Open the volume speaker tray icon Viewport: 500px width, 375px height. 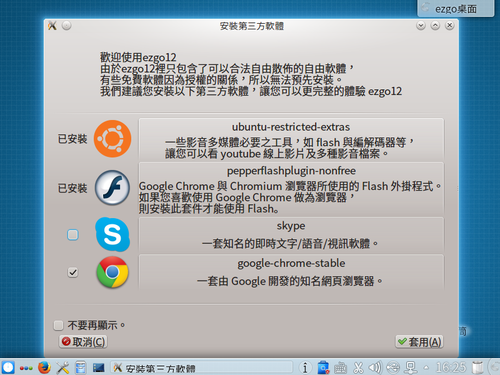click(x=375, y=368)
